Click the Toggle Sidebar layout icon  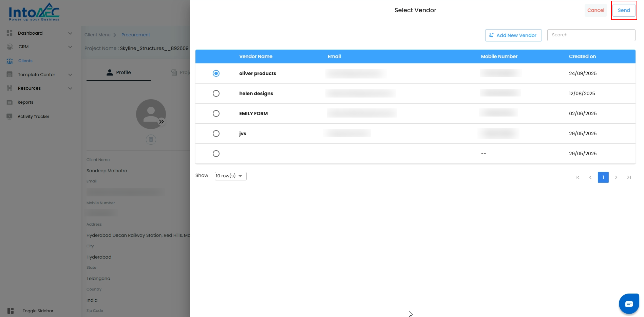tap(11, 311)
